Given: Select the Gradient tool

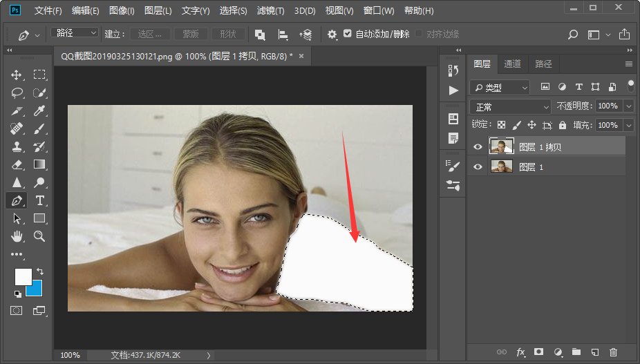Looking at the screenshot, I should [x=39, y=164].
